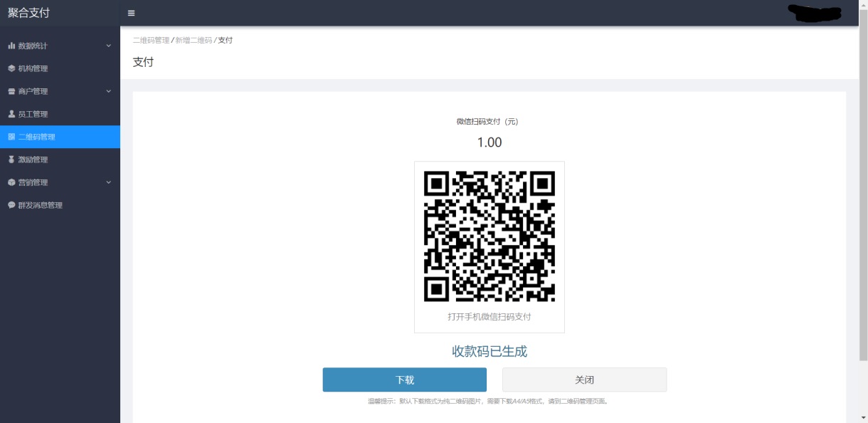Image resolution: width=868 pixels, height=423 pixels.
Task: Click the redacted user account area
Action: coord(815,12)
